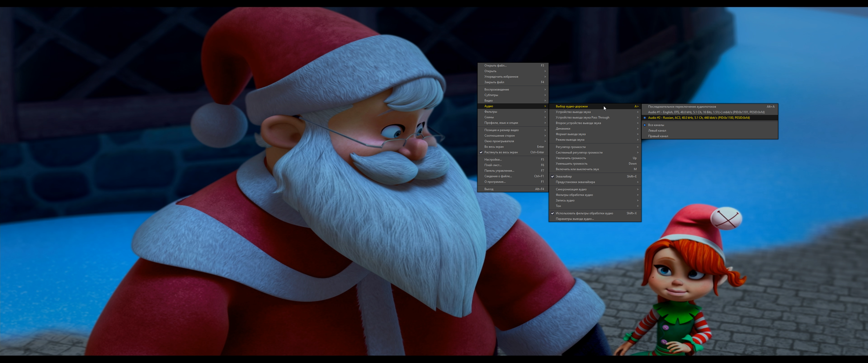Click Выход to exit the player
Screen dimensions: 868x363
coord(489,189)
